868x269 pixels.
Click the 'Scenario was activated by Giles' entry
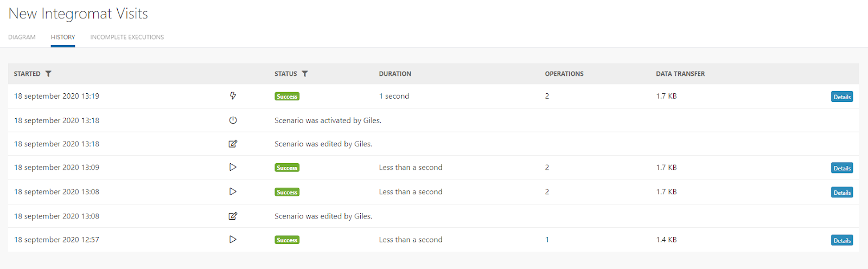point(328,120)
